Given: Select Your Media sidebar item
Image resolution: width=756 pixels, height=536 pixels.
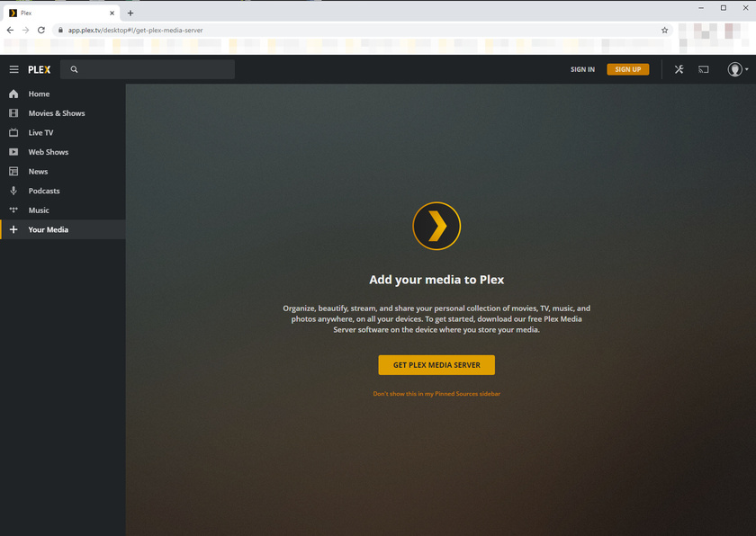Looking at the screenshot, I should 63,229.
